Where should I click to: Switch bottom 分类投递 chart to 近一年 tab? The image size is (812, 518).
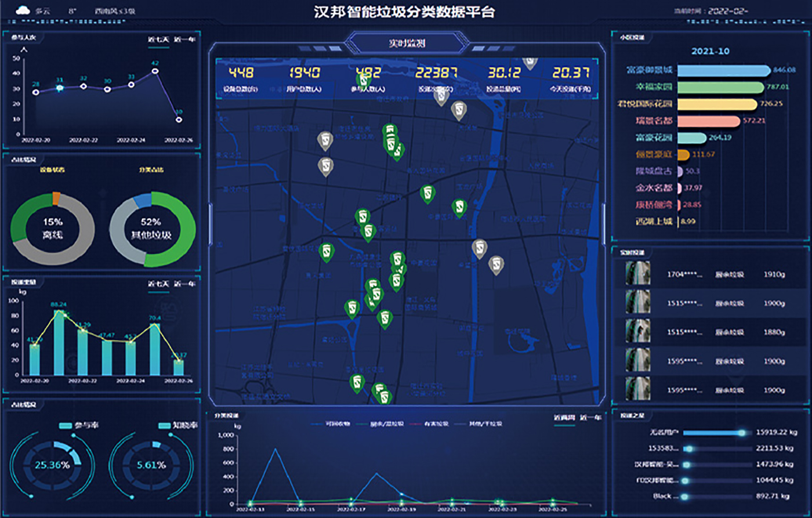[x=590, y=418]
